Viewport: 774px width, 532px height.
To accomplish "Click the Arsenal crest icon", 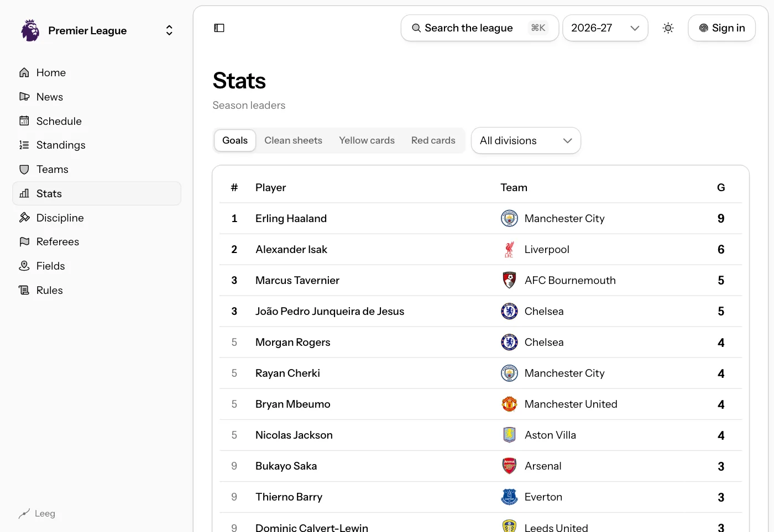I will pyautogui.click(x=509, y=466).
